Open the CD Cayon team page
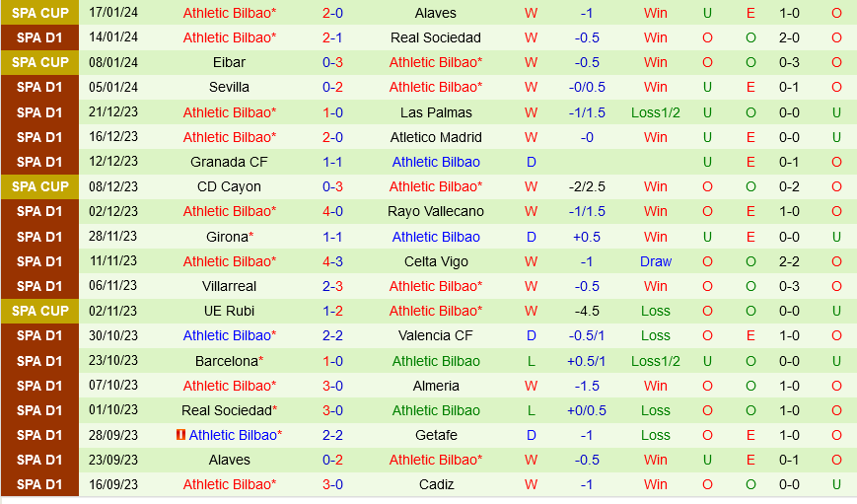Viewport: 857px width, 504px height. pyautogui.click(x=229, y=187)
